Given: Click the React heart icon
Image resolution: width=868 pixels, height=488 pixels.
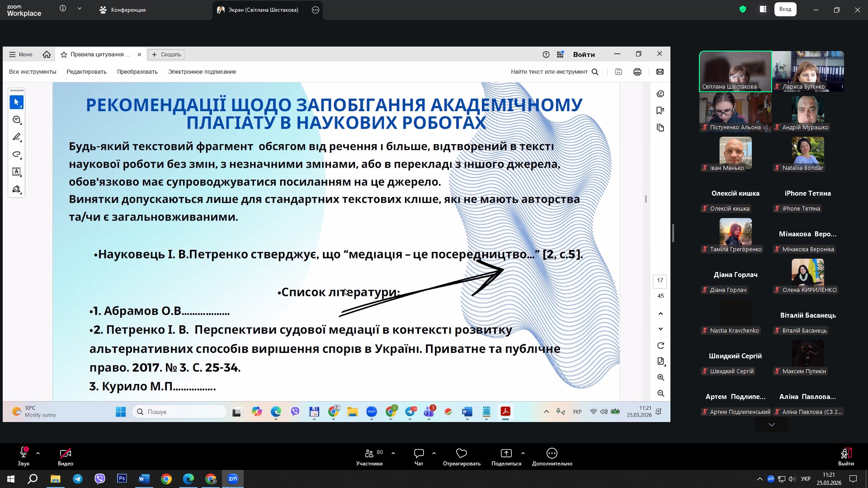Looking at the screenshot, I should (x=461, y=453).
